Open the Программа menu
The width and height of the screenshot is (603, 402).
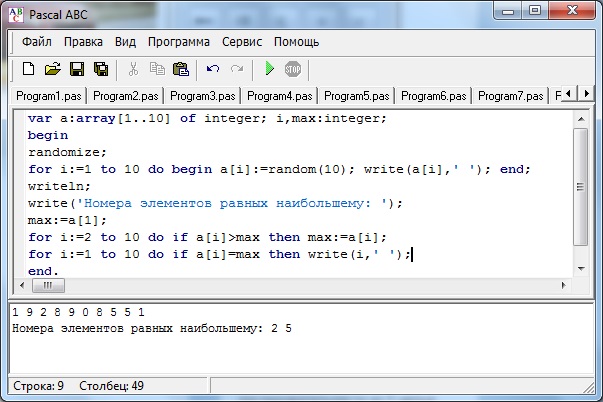178,42
